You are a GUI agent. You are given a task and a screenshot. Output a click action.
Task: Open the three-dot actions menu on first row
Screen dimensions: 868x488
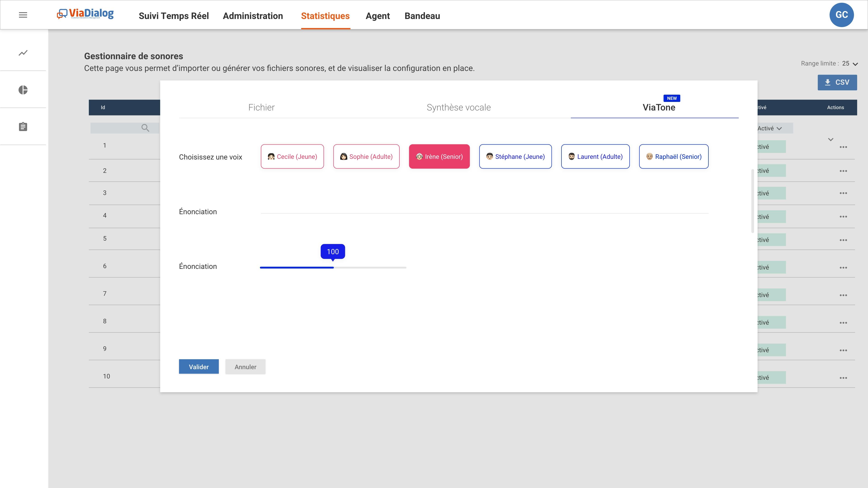coord(844,147)
